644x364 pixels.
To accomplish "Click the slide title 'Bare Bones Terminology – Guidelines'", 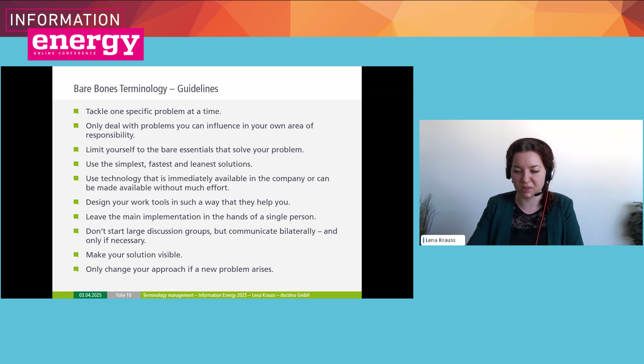I will [x=146, y=89].
